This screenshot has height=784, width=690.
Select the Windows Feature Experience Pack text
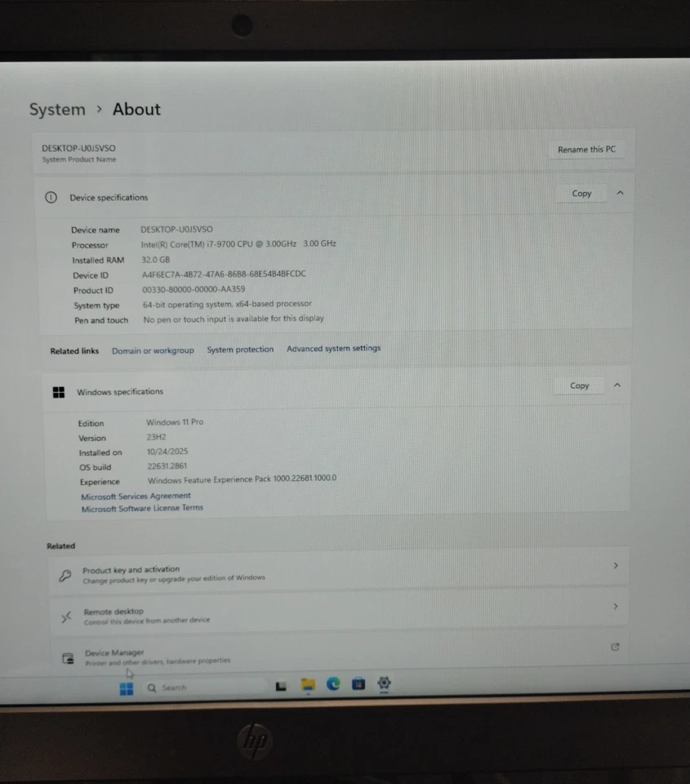pyautogui.click(x=242, y=479)
